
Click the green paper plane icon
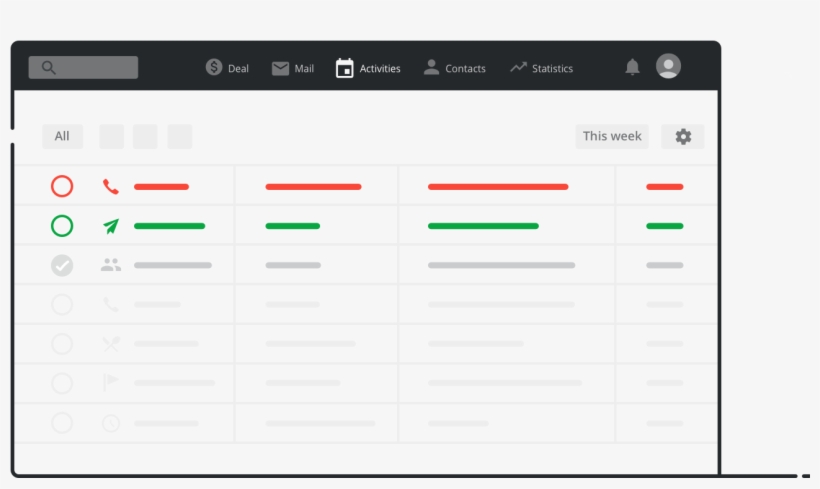[111, 226]
